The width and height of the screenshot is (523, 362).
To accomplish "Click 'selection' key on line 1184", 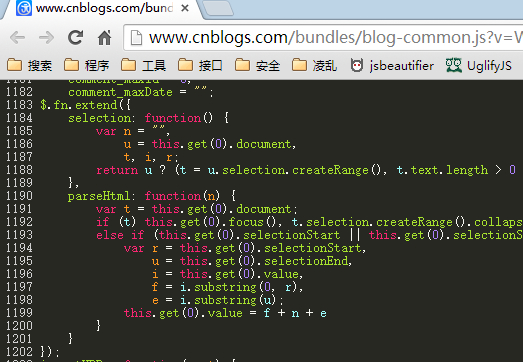I will [100, 118].
